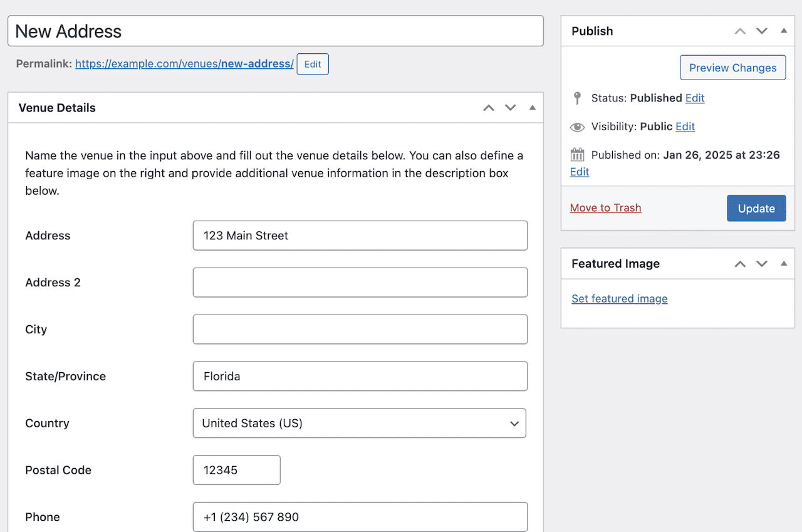This screenshot has height=532, width=802.
Task: Move Featured Image panel down
Action: click(x=762, y=264)
